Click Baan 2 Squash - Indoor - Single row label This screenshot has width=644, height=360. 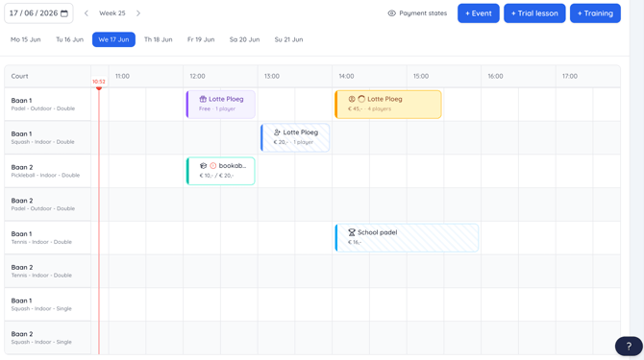tap(47, 338)
